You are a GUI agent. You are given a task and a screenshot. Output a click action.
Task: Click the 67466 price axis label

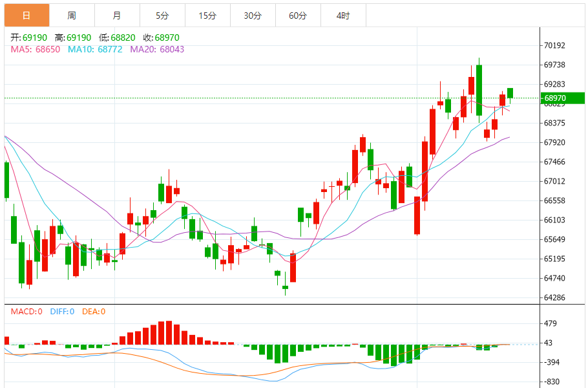pos(554,162)
